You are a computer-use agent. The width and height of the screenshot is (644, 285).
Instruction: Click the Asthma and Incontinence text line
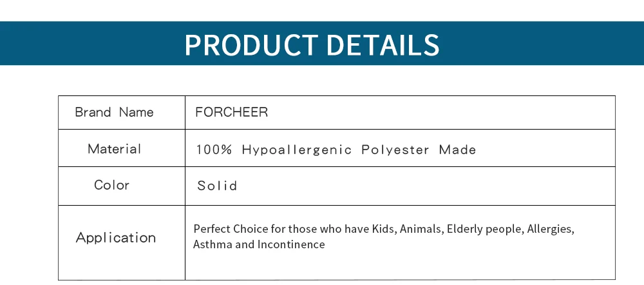(259, 244)
